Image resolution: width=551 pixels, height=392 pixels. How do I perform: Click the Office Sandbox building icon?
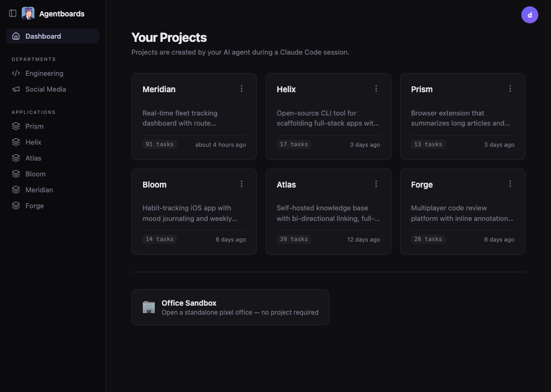point(148,307)
